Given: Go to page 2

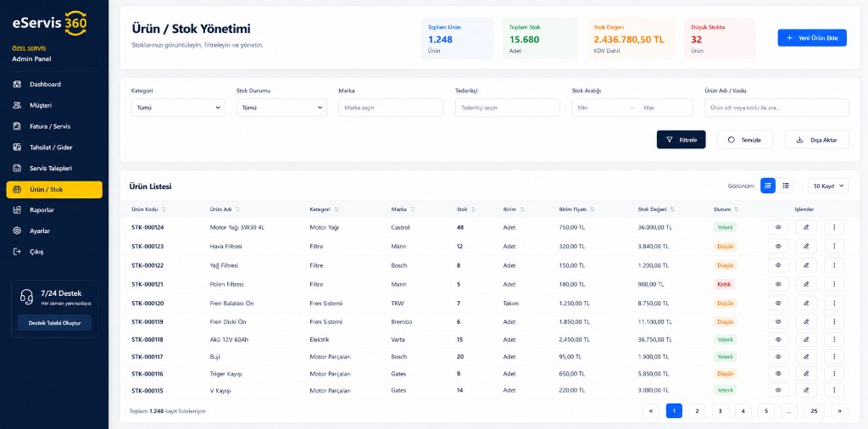Looking at the screenshot, I should 697,410.
